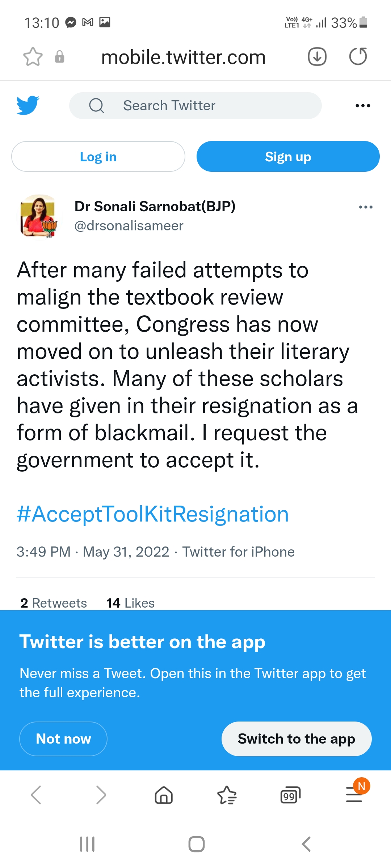Viewport: 391px width, 868px height.
Task: Tap the padlock site security icon
Action: (60, 57)
